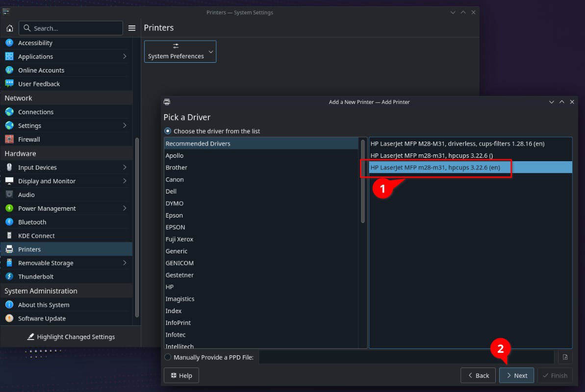Click the Input Devices mouse icon
The height and width of the screenshot is (392, 585).
(x=9, y=167)
